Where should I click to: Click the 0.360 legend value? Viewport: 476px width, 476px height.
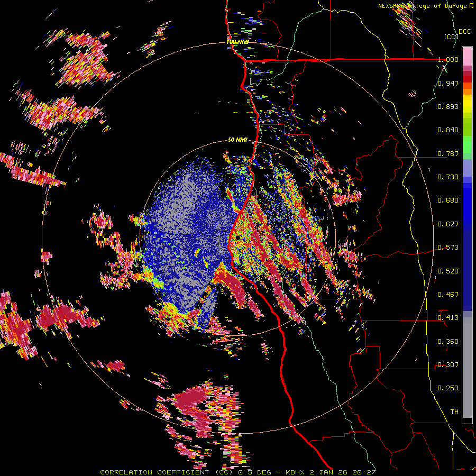[448, 341]
